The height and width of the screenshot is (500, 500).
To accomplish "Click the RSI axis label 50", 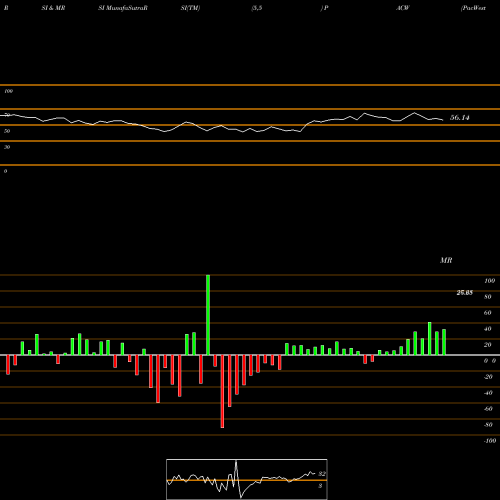I will pos(7,131).
